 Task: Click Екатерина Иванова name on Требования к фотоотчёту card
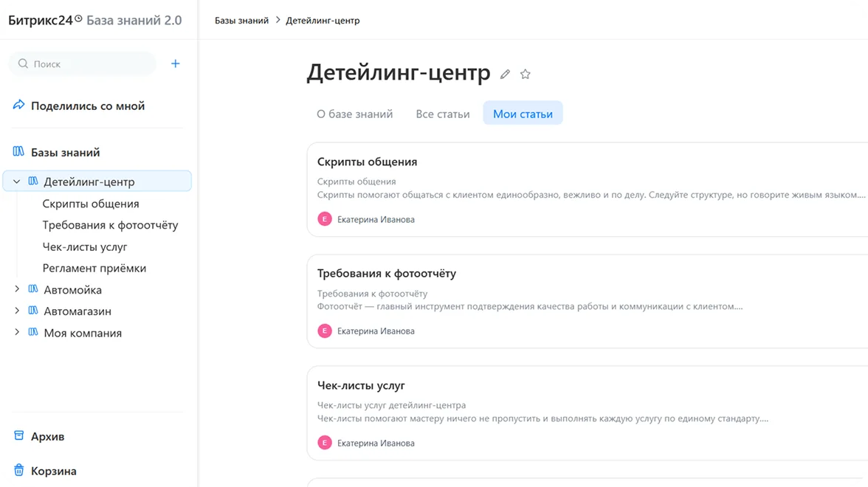(x=376, y=331)
